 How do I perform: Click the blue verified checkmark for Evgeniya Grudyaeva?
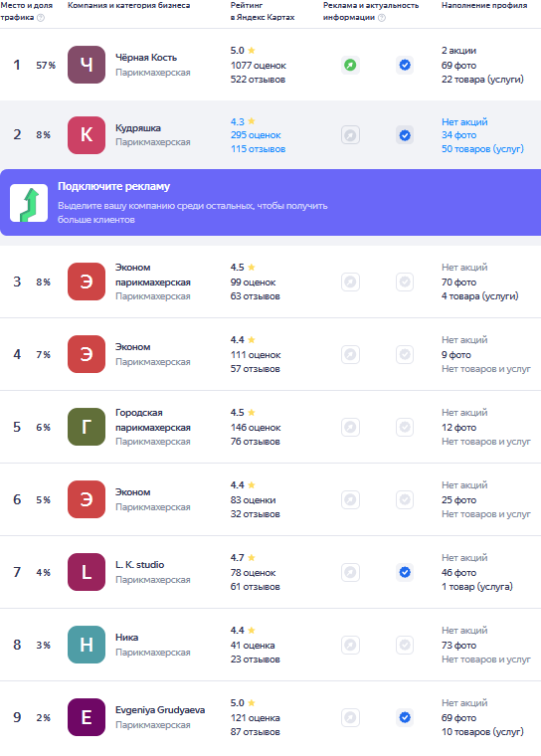pos(405,717)
